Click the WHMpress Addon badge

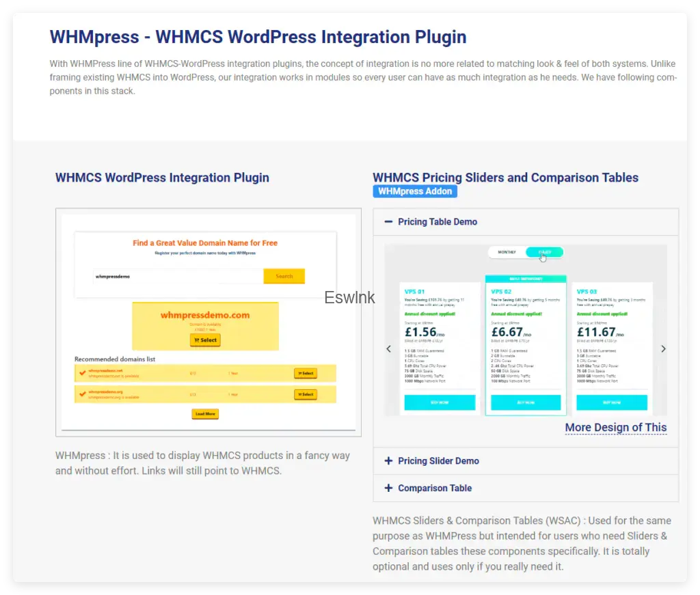tap(415, 191)
